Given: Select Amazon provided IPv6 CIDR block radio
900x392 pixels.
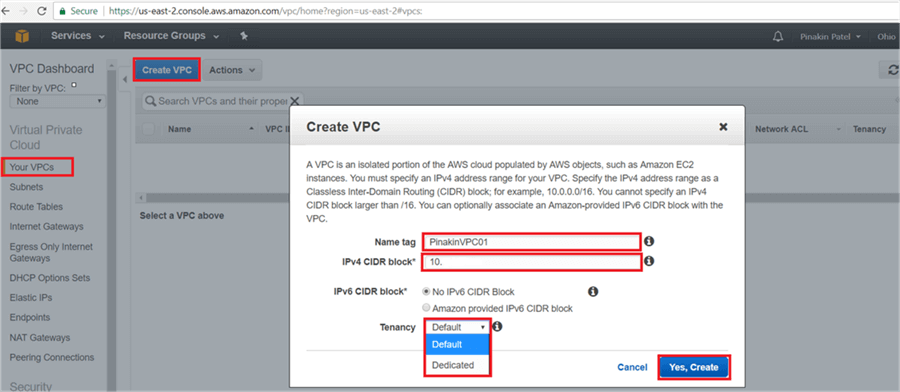Looking at the screenshot, I should tap(426, 308).
